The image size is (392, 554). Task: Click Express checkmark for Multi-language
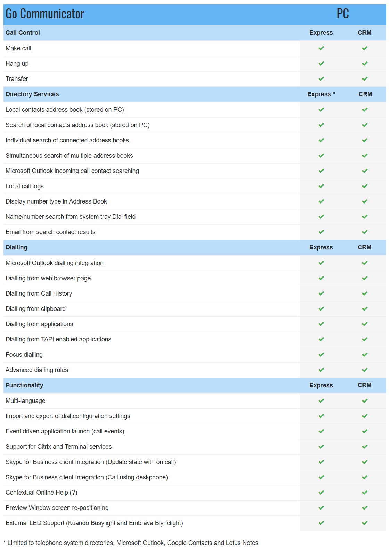click(x=321, y=401)
